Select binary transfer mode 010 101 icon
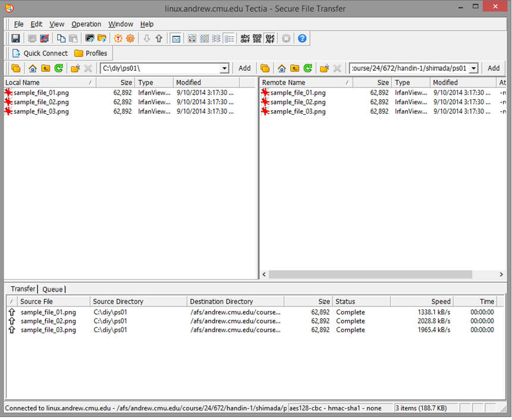The image size is (512, 420). [x=257, y=39]
